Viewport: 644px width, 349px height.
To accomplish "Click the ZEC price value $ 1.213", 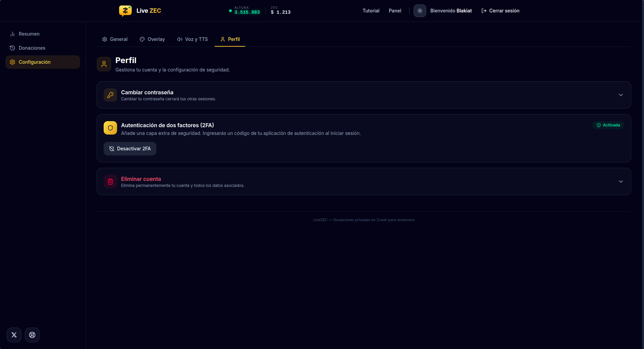I will point(281,12).
